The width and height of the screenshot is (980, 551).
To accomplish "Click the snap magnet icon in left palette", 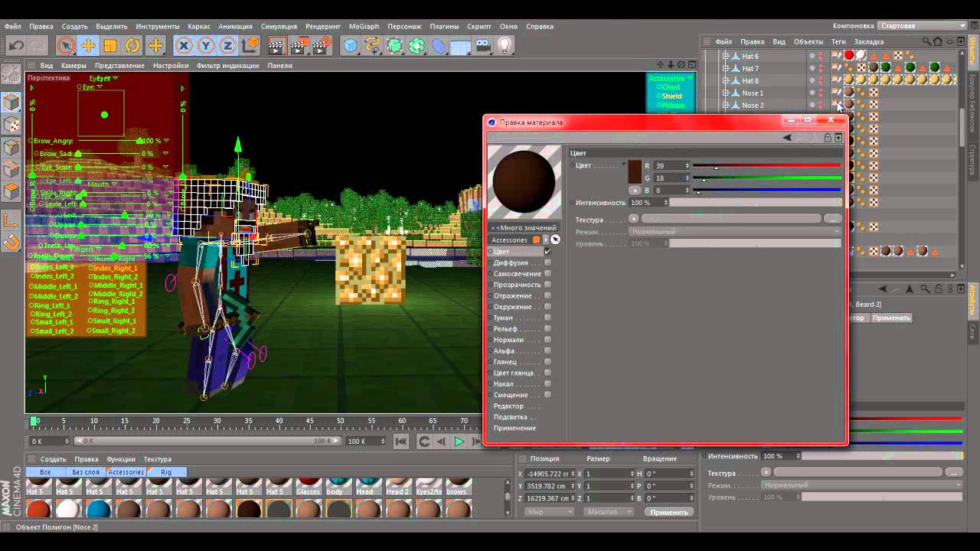I will coord(11,242).
